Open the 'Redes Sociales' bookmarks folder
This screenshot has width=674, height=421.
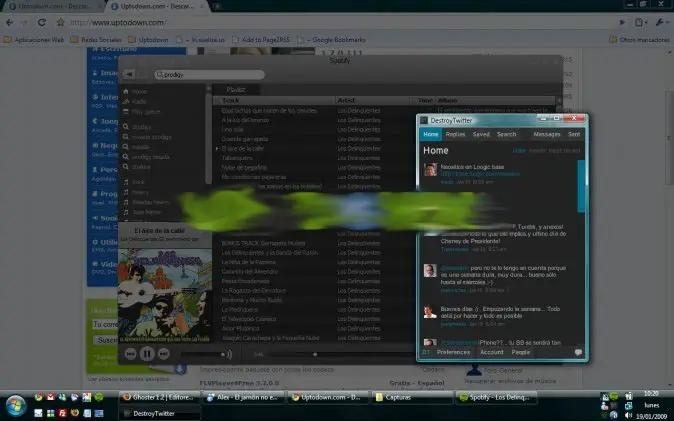coord(96,40)
